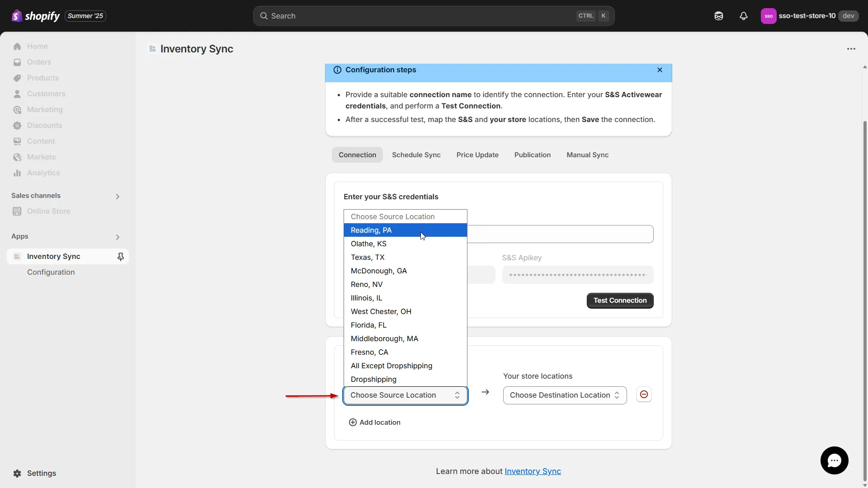Open the chat support bubble
Viewport: 868px width, 488px height.
(834, 460)
